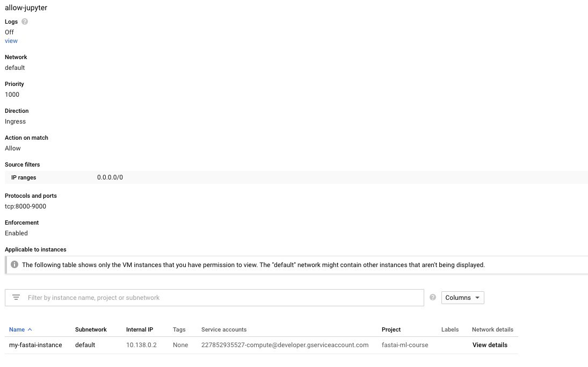Sort by the Project column header

click(391, 329)
